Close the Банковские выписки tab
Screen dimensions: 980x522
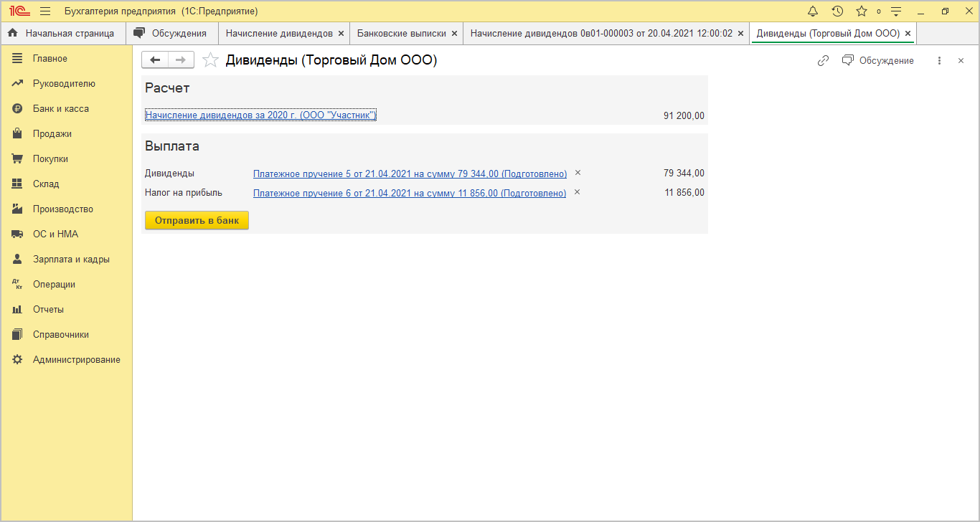tap(454, 34)
